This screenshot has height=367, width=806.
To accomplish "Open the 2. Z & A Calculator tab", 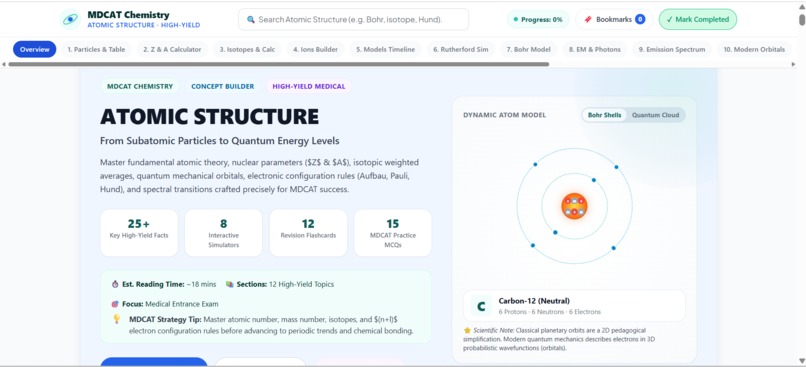I will tap(172, 49).
